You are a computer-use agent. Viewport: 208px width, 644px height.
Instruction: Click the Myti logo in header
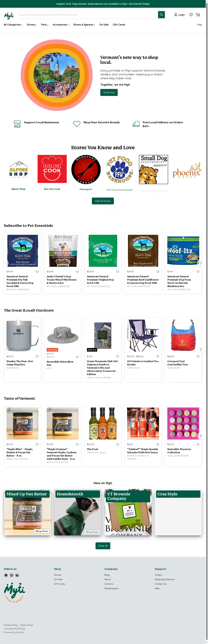9,15
